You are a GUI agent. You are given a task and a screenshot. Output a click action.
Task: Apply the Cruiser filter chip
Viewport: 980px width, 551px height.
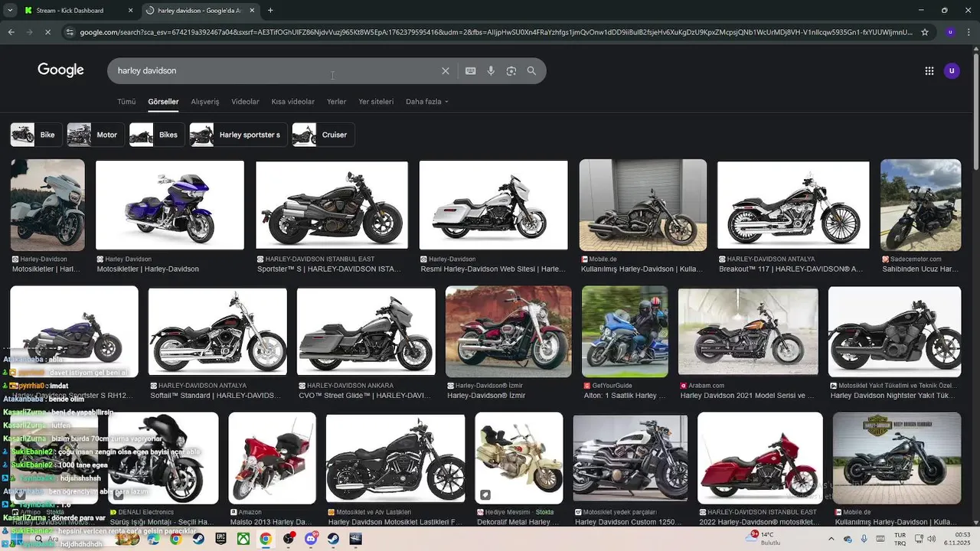tap(323, 135)
